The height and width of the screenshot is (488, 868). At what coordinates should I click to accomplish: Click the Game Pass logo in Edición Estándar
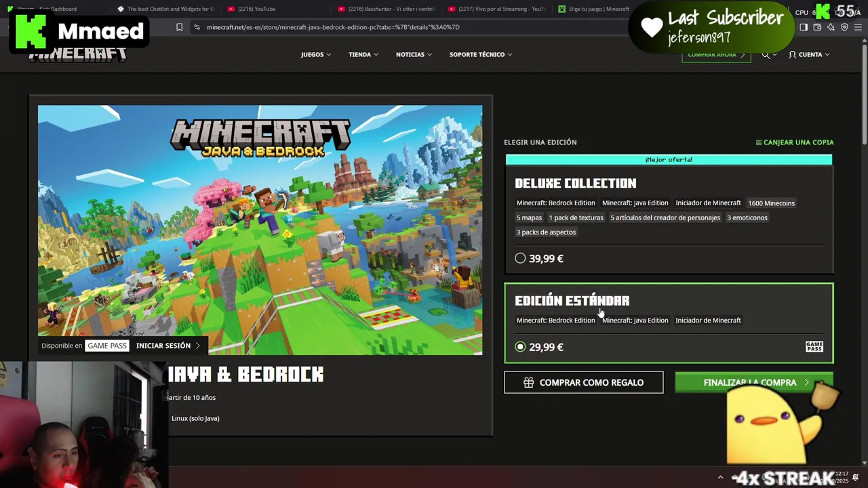[x=814, y=346]
